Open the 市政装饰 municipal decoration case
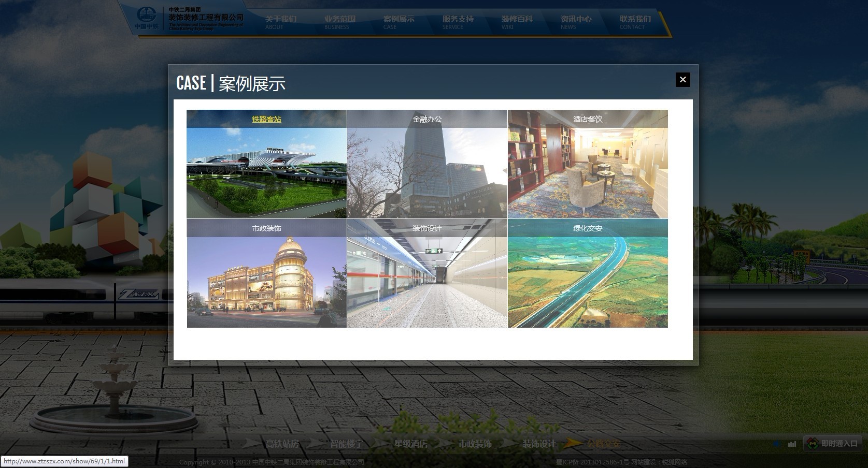This screenshot has height=468, width=868. [266, 274]
